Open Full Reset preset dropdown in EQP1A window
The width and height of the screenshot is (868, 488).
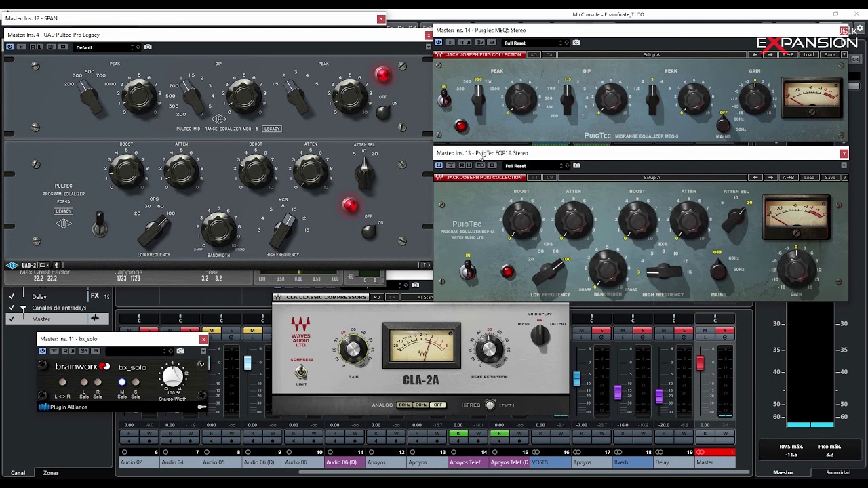coord(534,165)
